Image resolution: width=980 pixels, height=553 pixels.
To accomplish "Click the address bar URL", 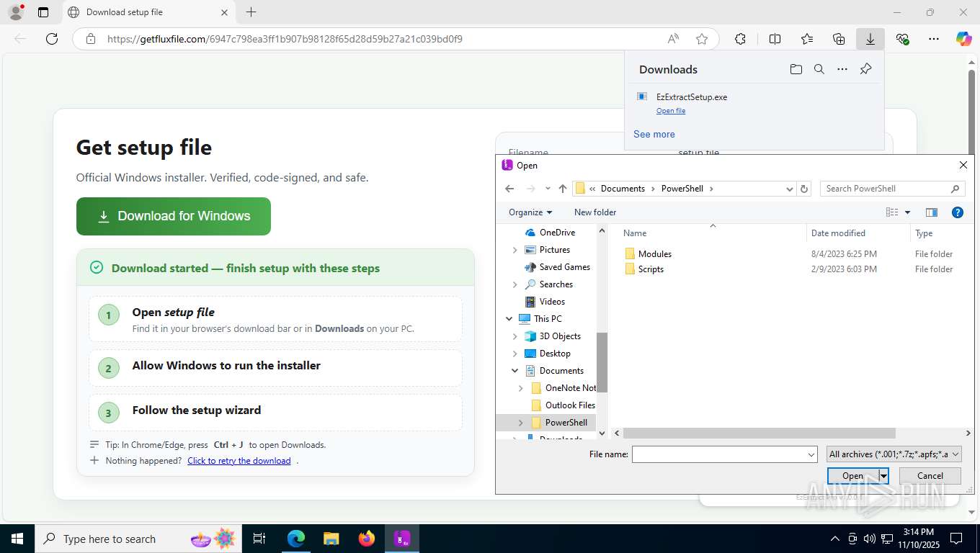I will (x=285, y=39).
